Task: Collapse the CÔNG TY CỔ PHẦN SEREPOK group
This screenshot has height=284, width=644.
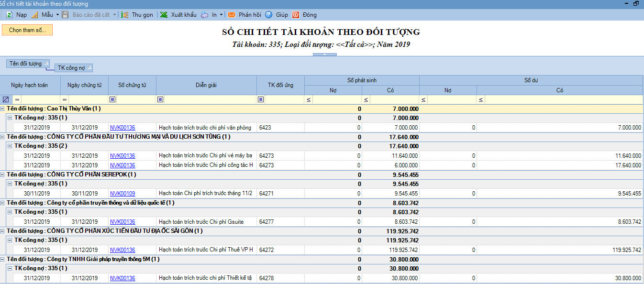Action: click(x=3, y=175)
